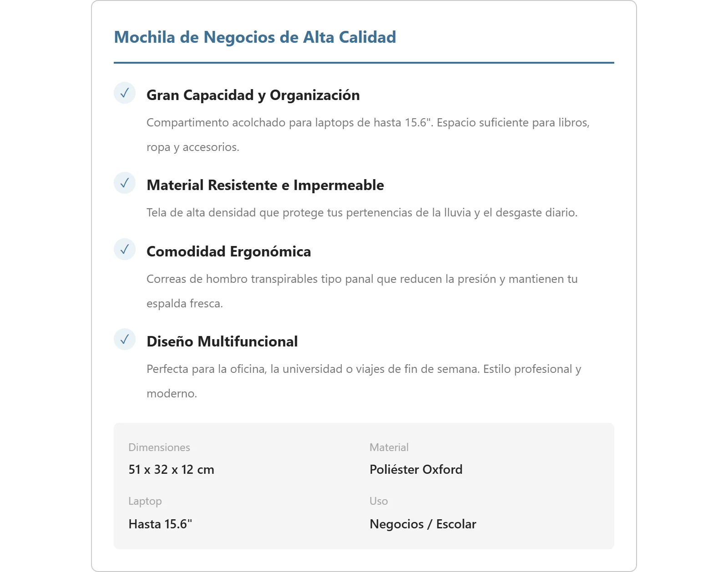This screenshot has height=572, width=728.
Task: Click the description of correas de hombro transpirables
Action: [362, 291]
